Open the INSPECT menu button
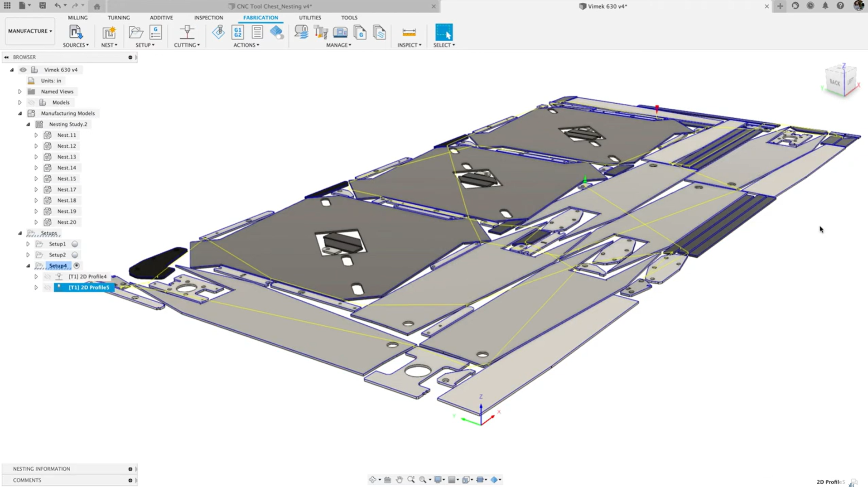This screenshot has width=868, height=487. (409, 45)
